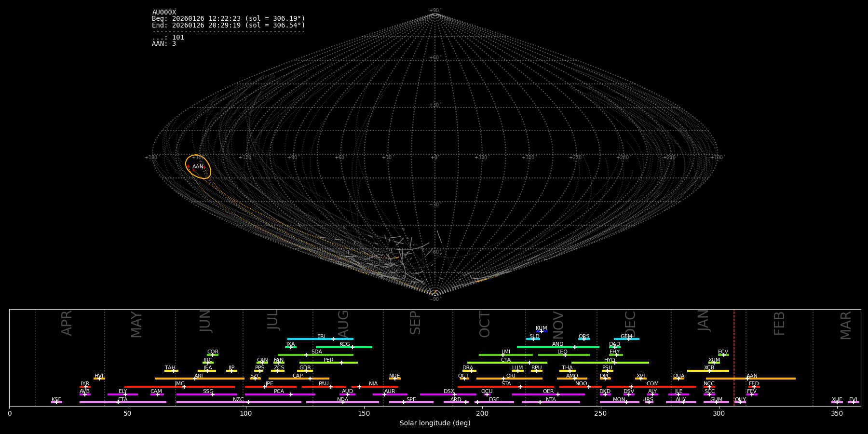
Task: Select the ORI shower label
Action: pyautogui.click(x=511, y=376)
